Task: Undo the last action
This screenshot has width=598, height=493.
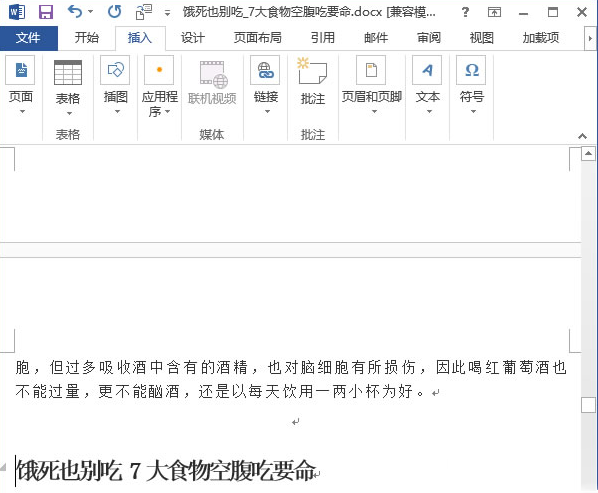Action: (x=74, y=12)
